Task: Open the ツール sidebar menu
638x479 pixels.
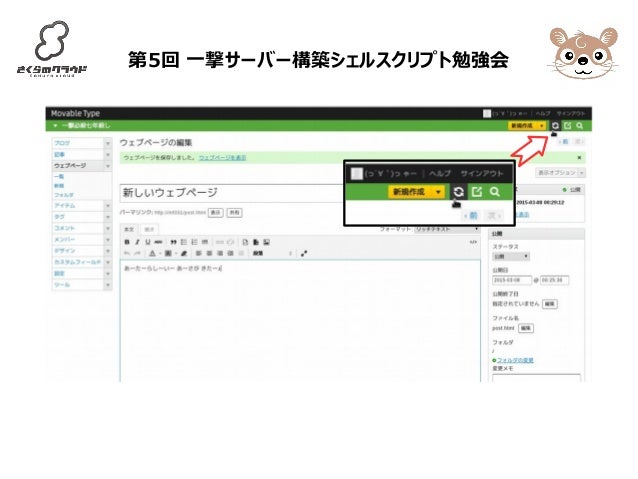Action: [81, 285]
